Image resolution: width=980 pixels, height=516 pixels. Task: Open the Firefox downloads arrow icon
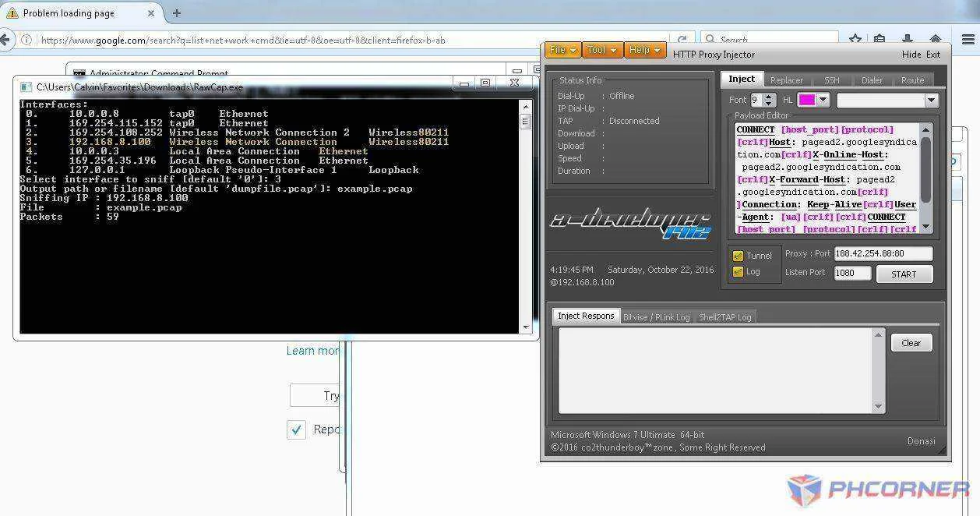pos(908,40)
